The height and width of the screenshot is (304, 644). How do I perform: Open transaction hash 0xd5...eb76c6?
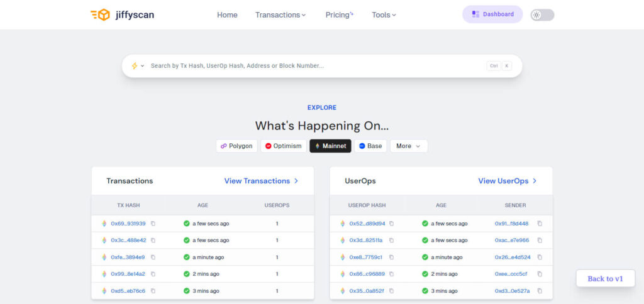pyautogui.click(x=128, y=291)
